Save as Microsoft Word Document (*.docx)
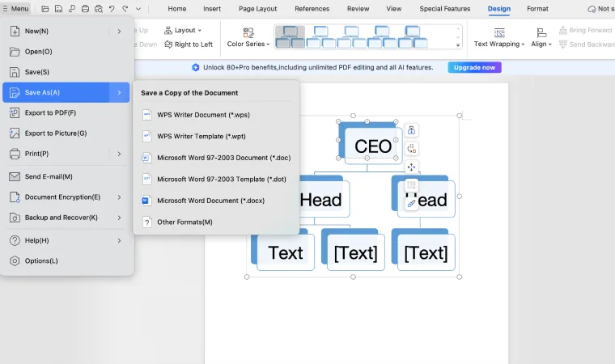 pyautogui.click(x=216, y=201)
